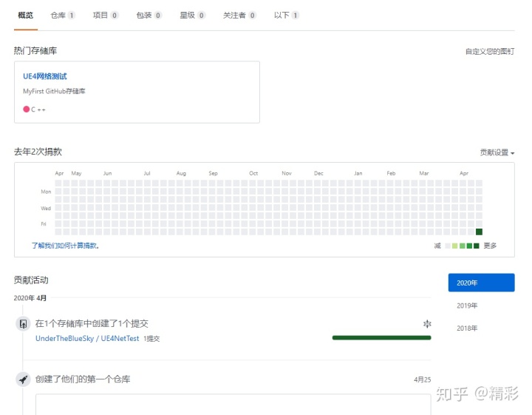532x415 pixels.
Task: Click the 4月25 date text
Action: tap(423, 379)
